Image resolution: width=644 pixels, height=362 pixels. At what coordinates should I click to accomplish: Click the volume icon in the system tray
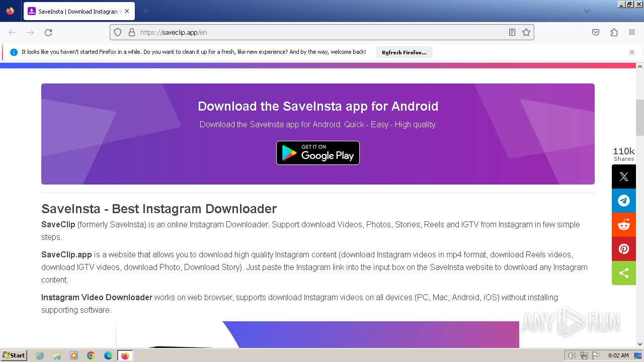pos(572,355)
